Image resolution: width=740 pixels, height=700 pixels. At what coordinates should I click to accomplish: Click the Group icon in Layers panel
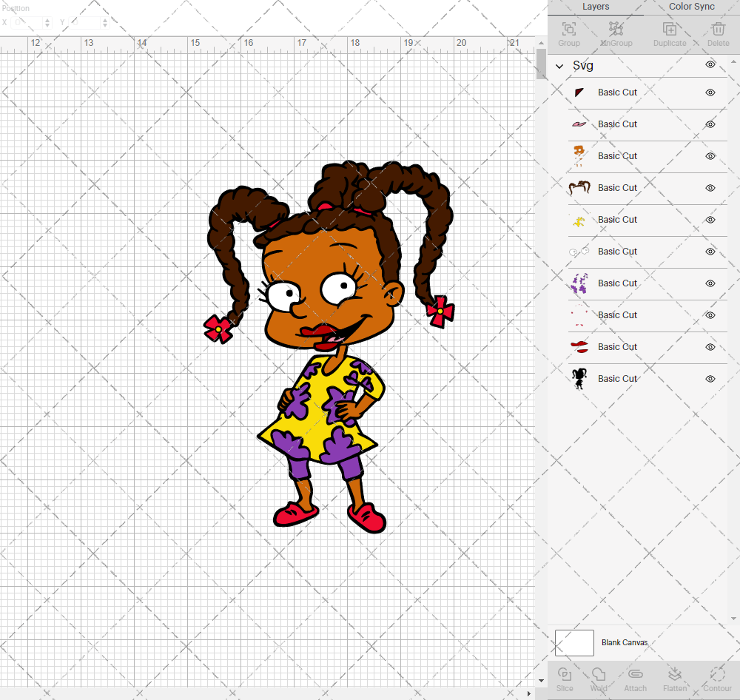click(569, 33)
